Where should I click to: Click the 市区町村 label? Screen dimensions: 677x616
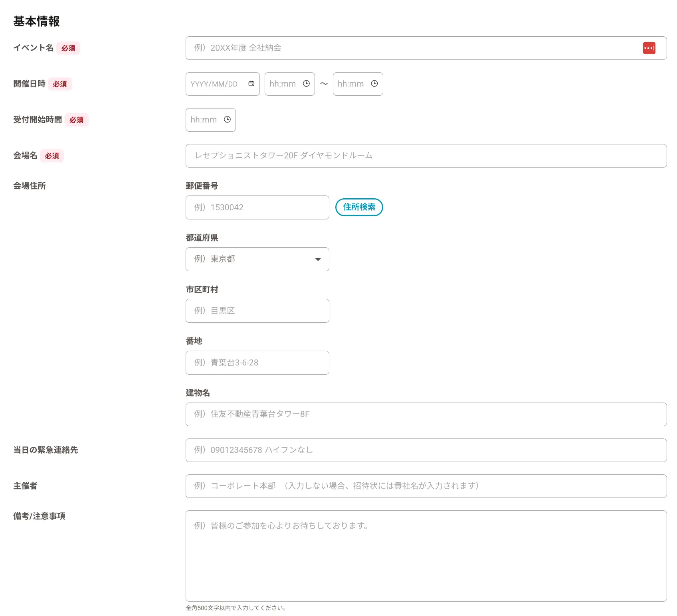coord(202,289)
